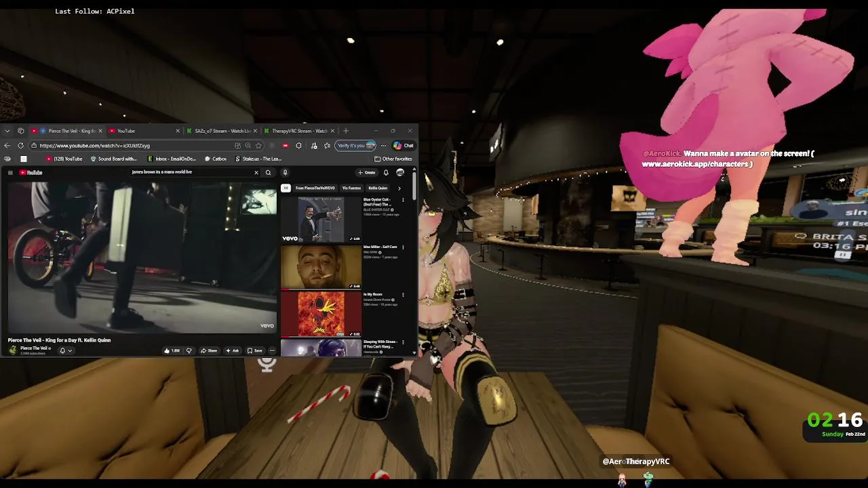Image resolution: width=868 pixels, height=488 pixels.
Task: Click the YouTube address bar URL
Action: 95,146
